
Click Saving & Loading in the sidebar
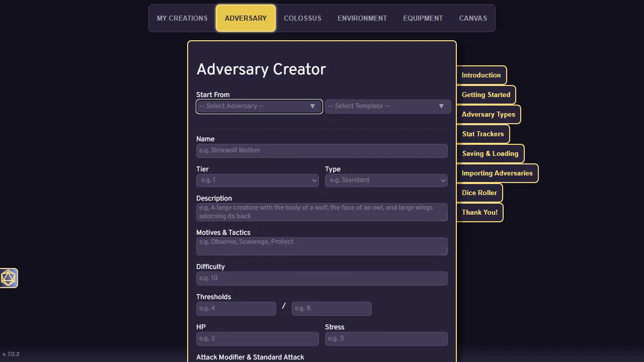click(x=490, y=153)
